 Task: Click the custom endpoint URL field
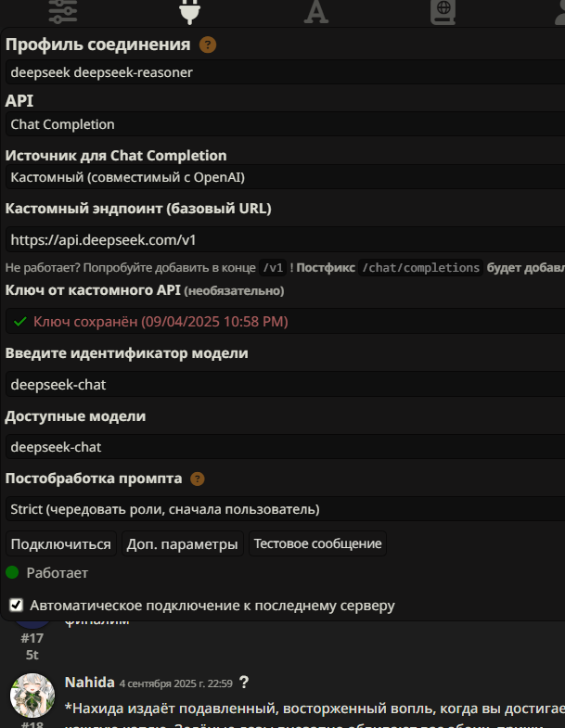283,240
